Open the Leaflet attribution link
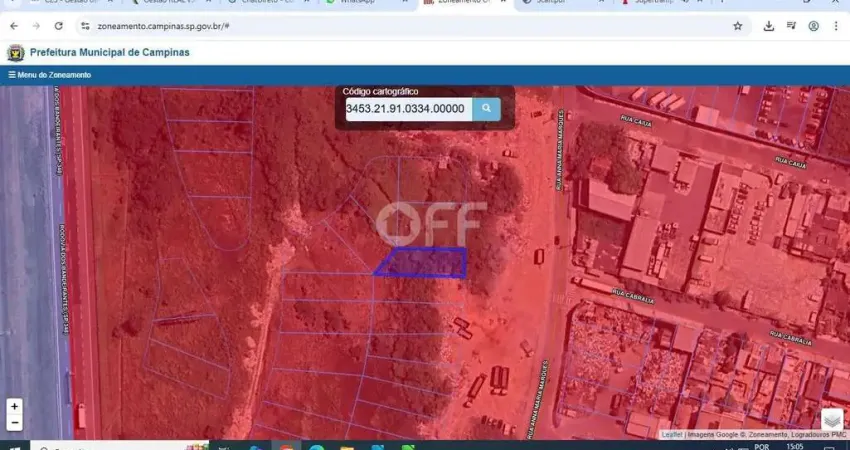The image size is (850, 450). (672, 435)
